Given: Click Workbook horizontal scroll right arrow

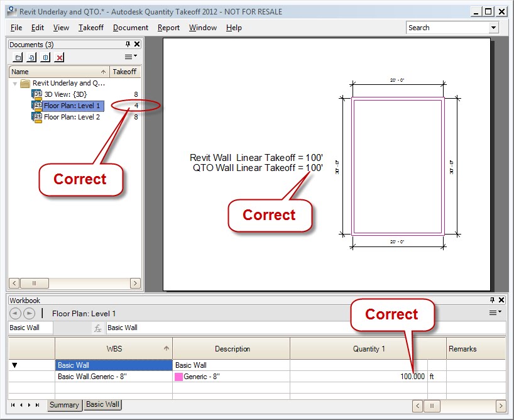Looking at the screenshot, I should [x=501, y=406].
